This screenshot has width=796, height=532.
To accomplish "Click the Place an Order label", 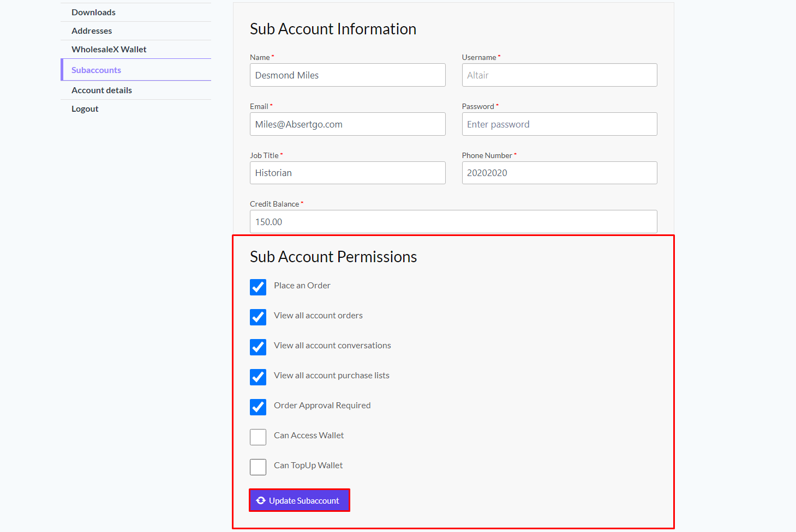I will (302, 286).
